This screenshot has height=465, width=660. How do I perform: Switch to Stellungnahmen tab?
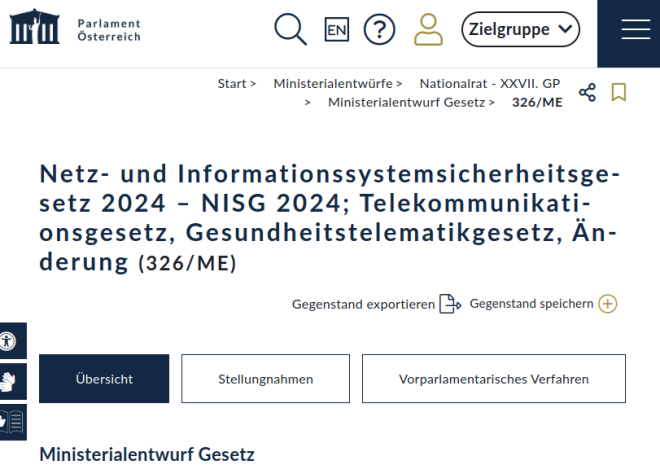266,379
